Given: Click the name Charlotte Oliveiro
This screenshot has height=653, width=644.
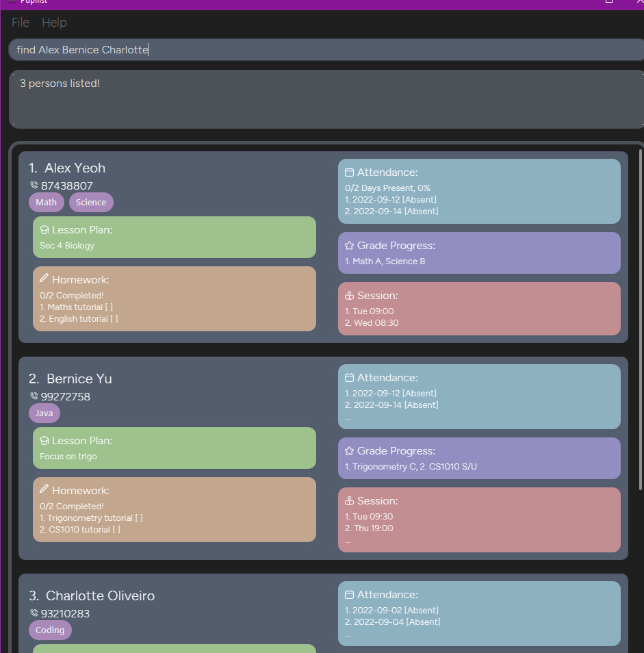Looking at the screenshot, I should pyautogui.click(x=101, y=596).
